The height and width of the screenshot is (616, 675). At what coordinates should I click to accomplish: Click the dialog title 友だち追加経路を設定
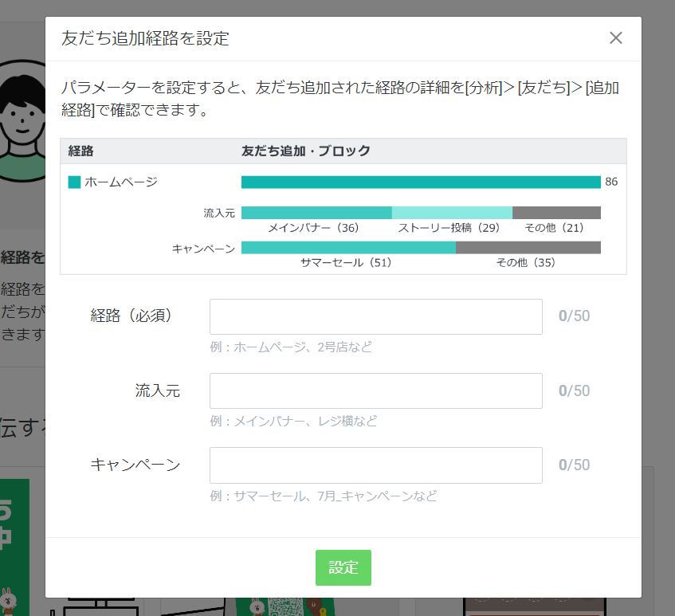point(128,37)
